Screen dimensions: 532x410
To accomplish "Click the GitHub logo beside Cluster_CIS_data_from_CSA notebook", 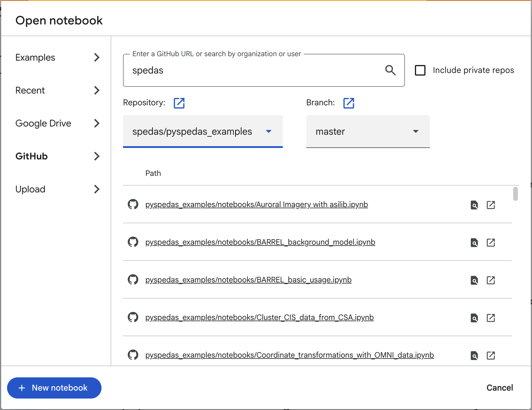I will click(133, 317).
